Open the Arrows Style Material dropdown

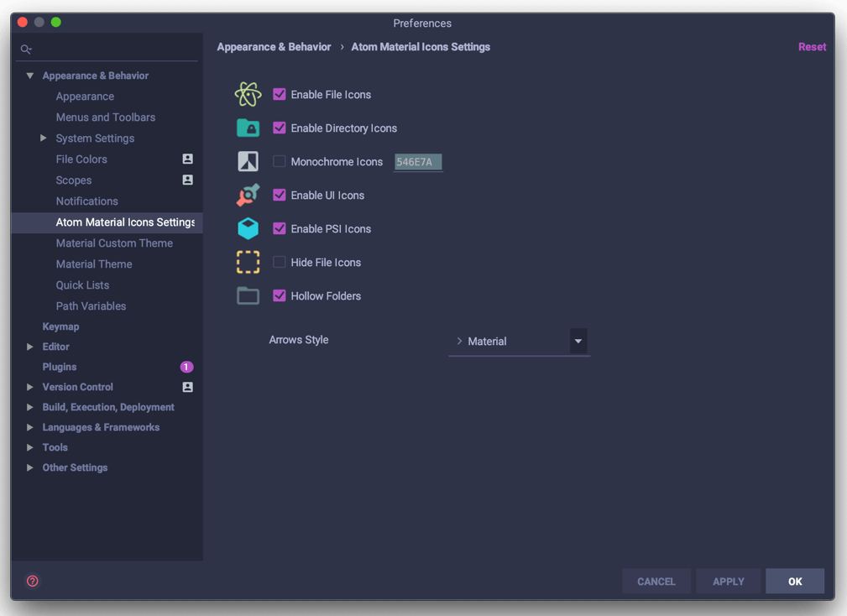click(519, 342)
